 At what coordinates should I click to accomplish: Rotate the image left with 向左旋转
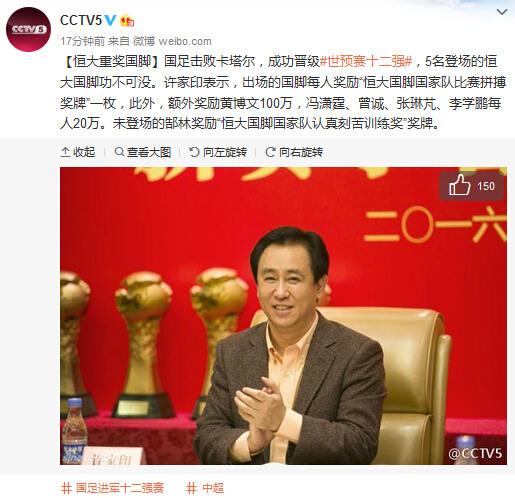[218, 152]
